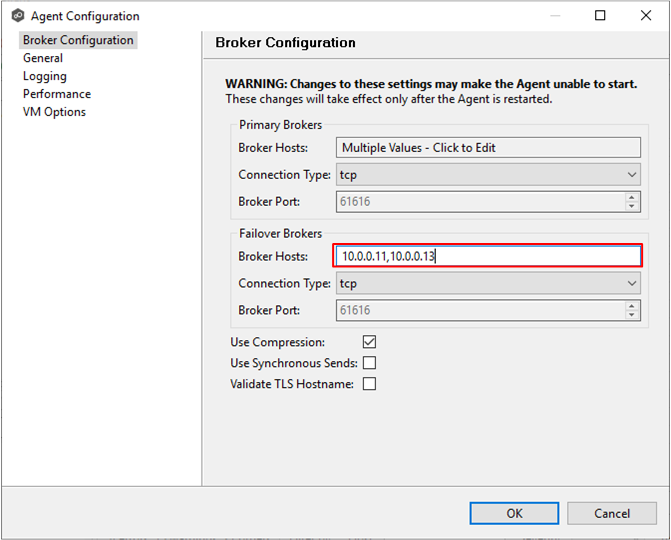Open the VM Options page
The image size is (671, 540).
point(54,112)
